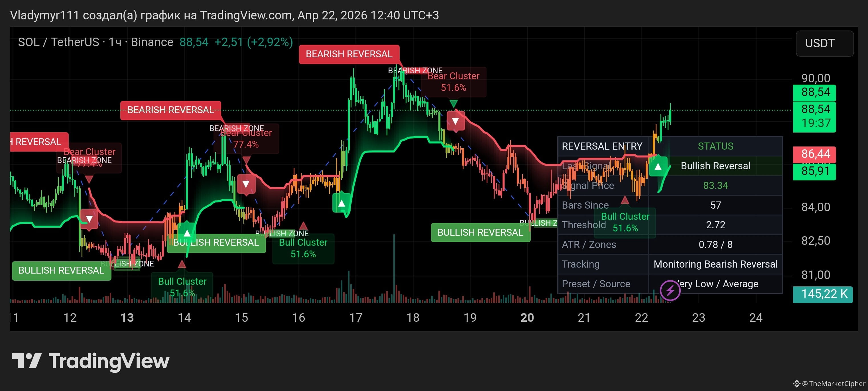Click the STATUS table header
The image size is (868, 391).
point(715,146)
